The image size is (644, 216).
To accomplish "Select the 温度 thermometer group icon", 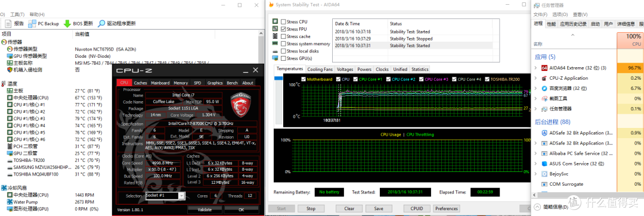I will point(4,84).
